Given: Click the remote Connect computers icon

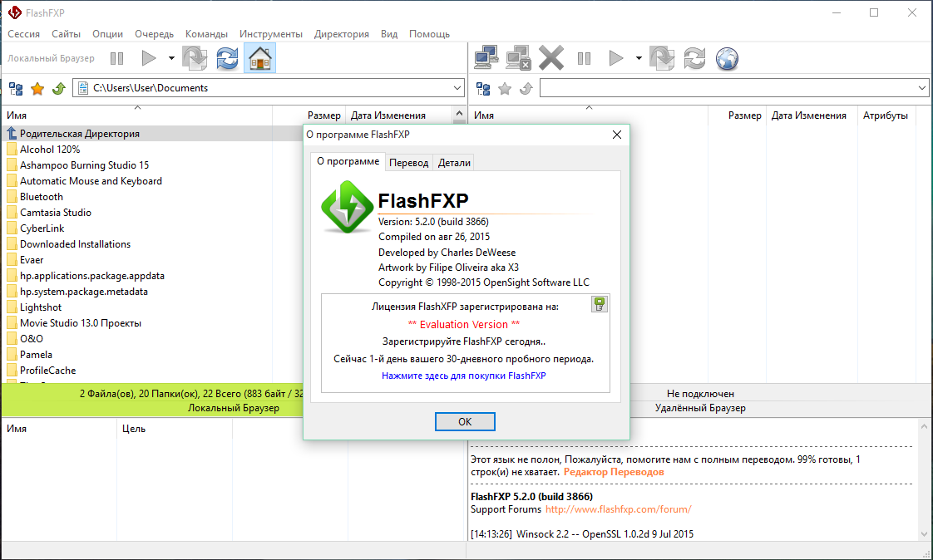Looking at the screenshot, I should (486, 58).
